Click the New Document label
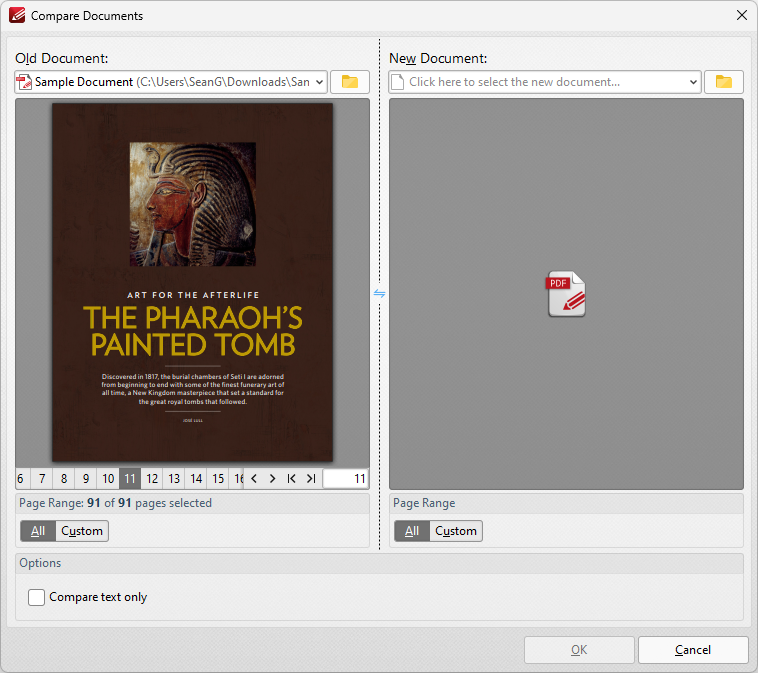758x673 pixels. click(x=438, y=59)
